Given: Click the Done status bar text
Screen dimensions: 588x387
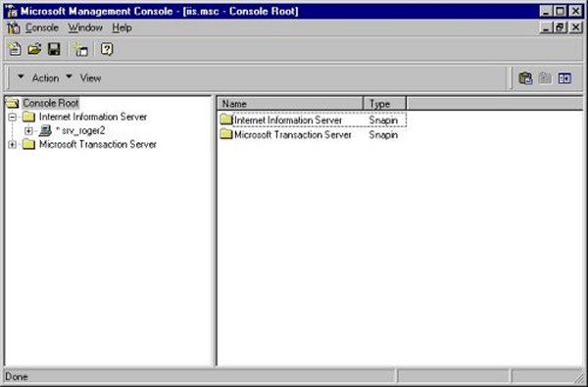Looking at the screenshot, I should click(17, 376).
